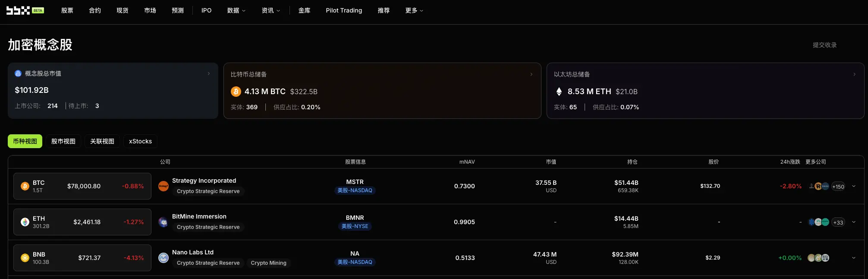
Task: Open the 预测 menu item
Action: (x=178, y=10)
